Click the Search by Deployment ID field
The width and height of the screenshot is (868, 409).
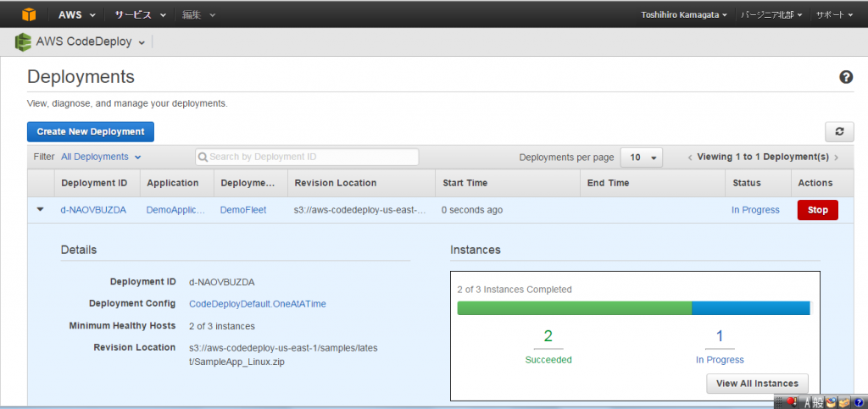[x=307, y=157]
